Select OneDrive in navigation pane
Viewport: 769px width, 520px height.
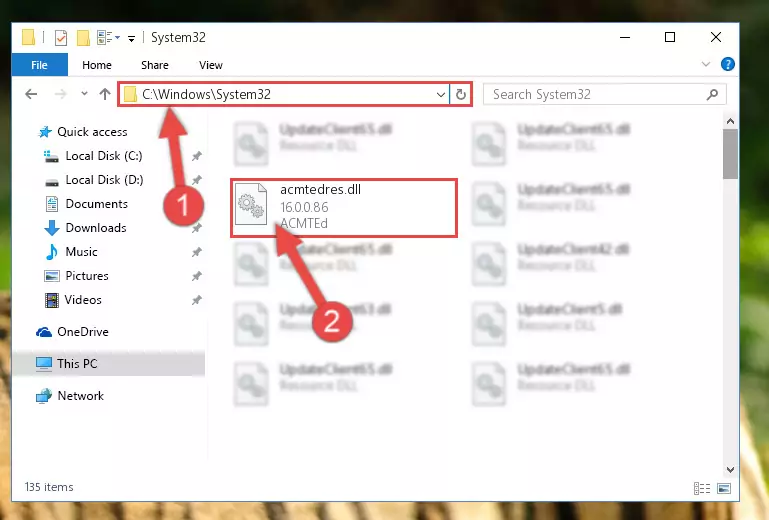pos(83,332)
